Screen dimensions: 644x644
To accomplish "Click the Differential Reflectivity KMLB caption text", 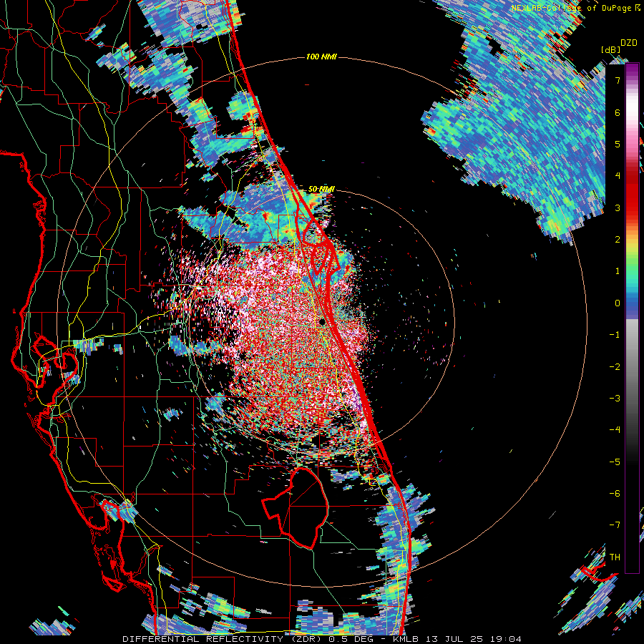I will [322, 639].
